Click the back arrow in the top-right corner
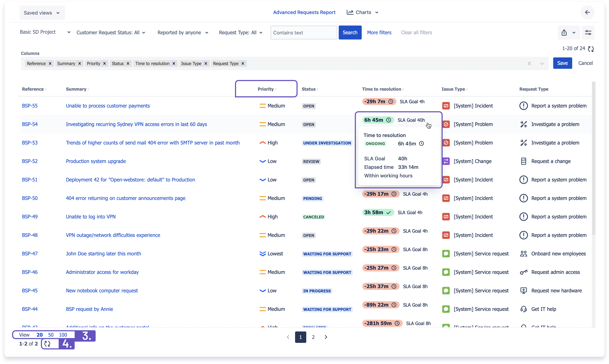Image resolution: width=609 pixels, height=364 pixels. [x=587, y=12]
